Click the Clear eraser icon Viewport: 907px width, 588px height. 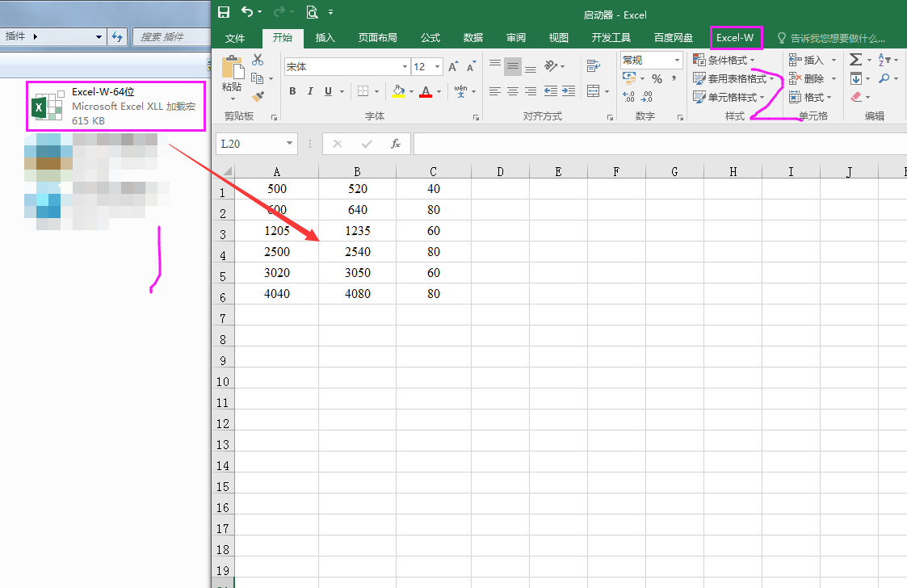click(857, 97)
